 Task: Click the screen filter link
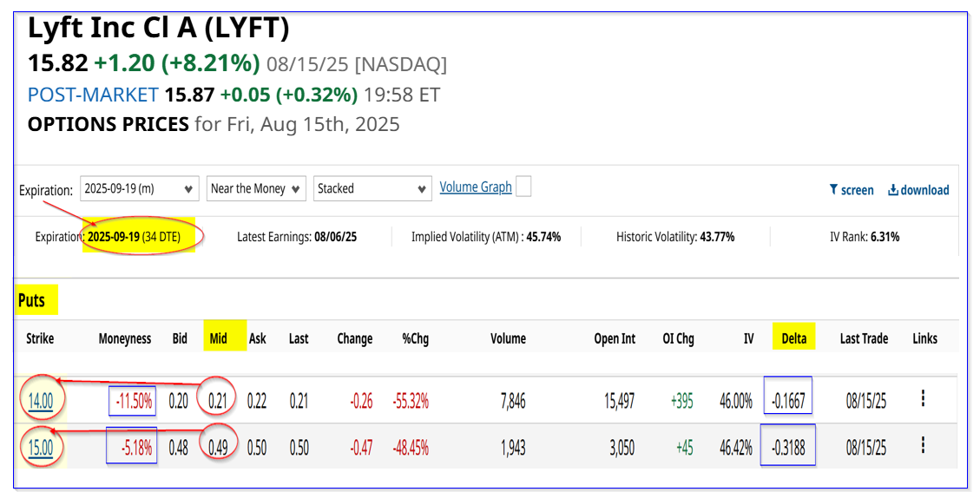852,190
